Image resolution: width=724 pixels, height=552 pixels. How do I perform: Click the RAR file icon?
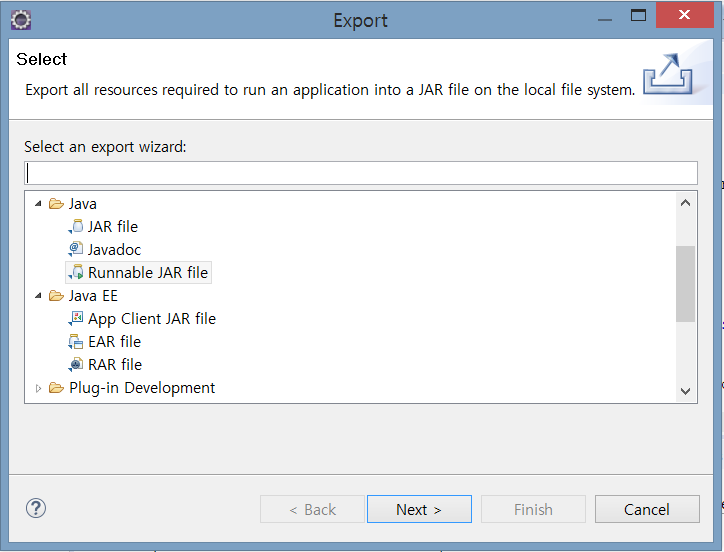coord(76,365)
